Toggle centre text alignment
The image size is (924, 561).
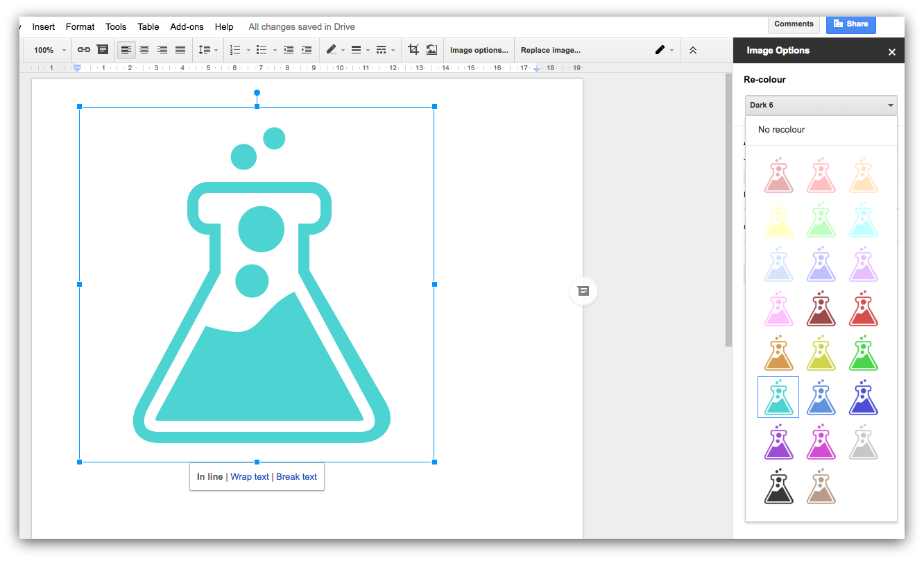pyautogui.click(x=144, y=49)
